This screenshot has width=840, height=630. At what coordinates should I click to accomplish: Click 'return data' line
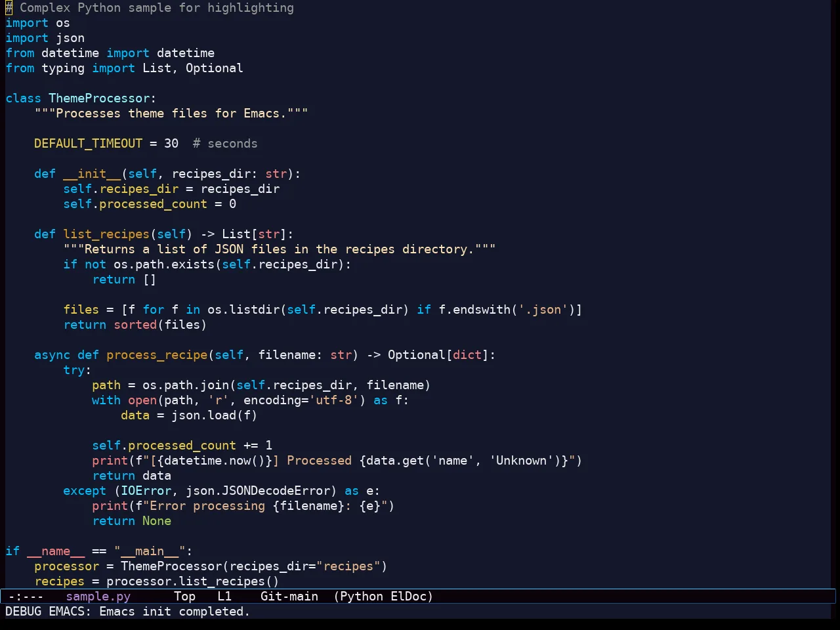pos(131,476)
